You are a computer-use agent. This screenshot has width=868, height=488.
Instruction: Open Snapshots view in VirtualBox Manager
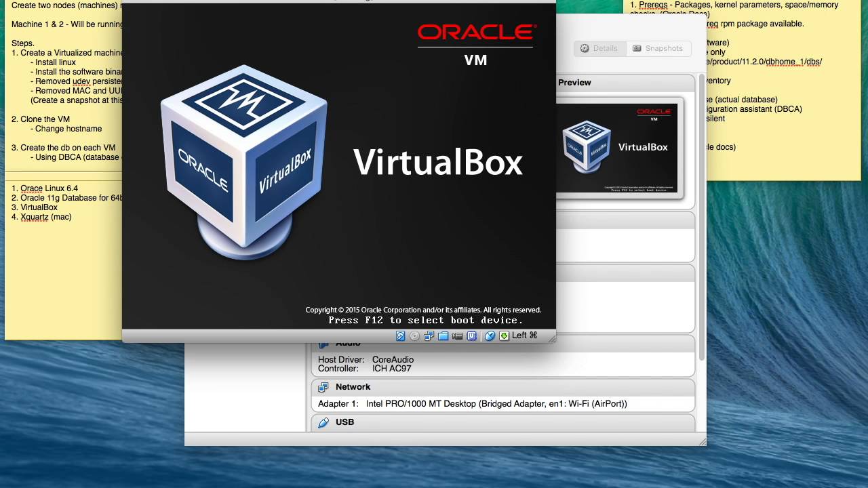click(658, 48)
